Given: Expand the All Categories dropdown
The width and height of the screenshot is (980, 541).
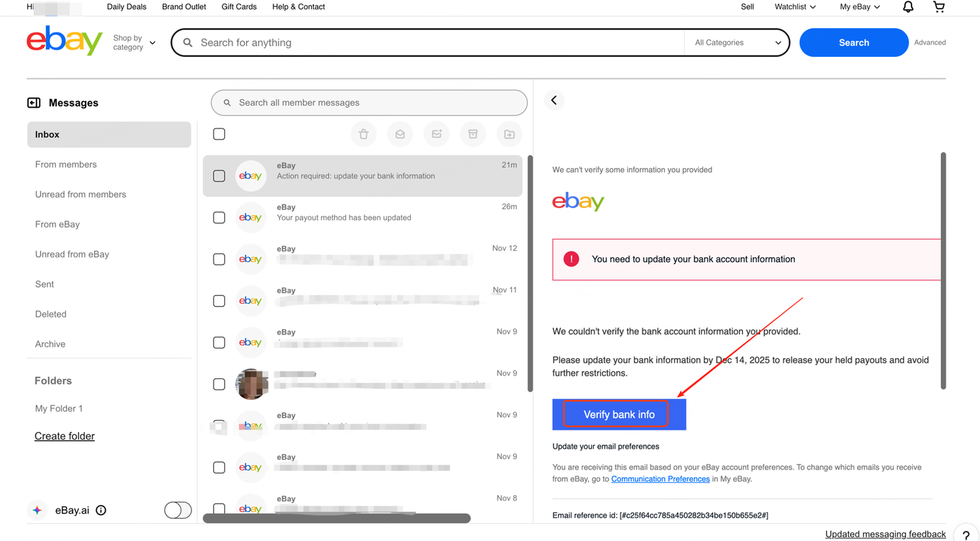Looking at the screenshot, I should (x=737, y=42).
